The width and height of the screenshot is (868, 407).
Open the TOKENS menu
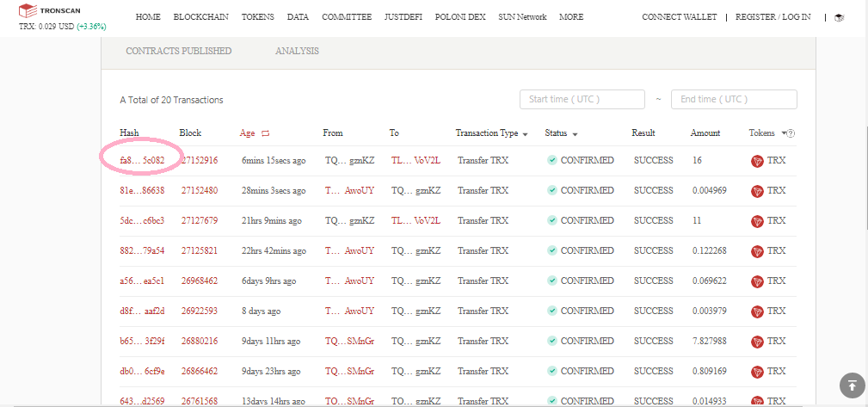257,17
